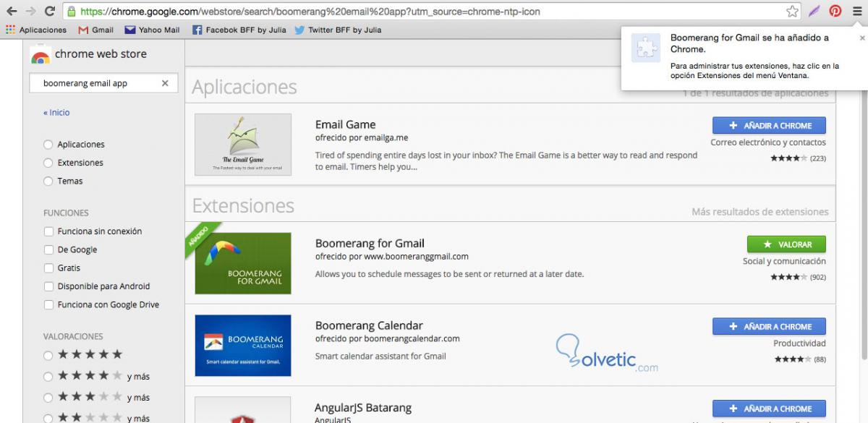Open Twitter BFF by Julia bookmark

(x=338, y=30)
